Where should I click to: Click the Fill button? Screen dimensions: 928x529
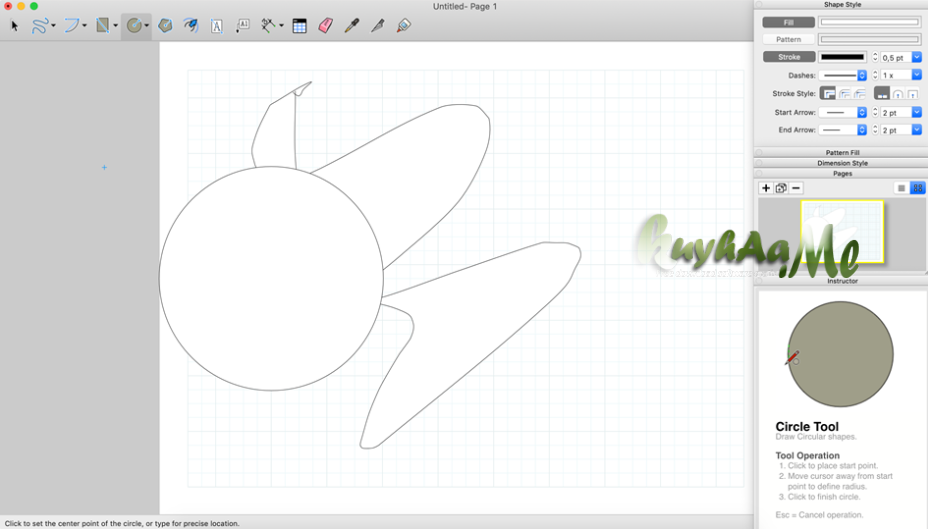[x=788, y=22]
